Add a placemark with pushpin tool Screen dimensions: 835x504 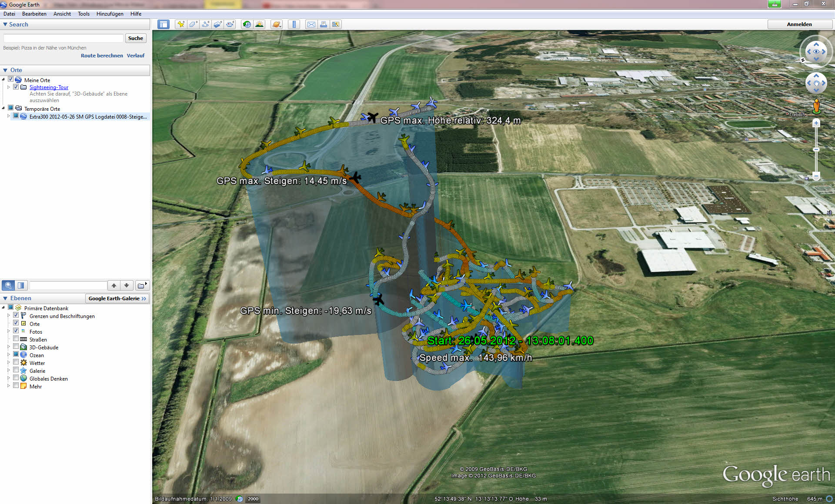pyautogui.click(x=180, y=24)
